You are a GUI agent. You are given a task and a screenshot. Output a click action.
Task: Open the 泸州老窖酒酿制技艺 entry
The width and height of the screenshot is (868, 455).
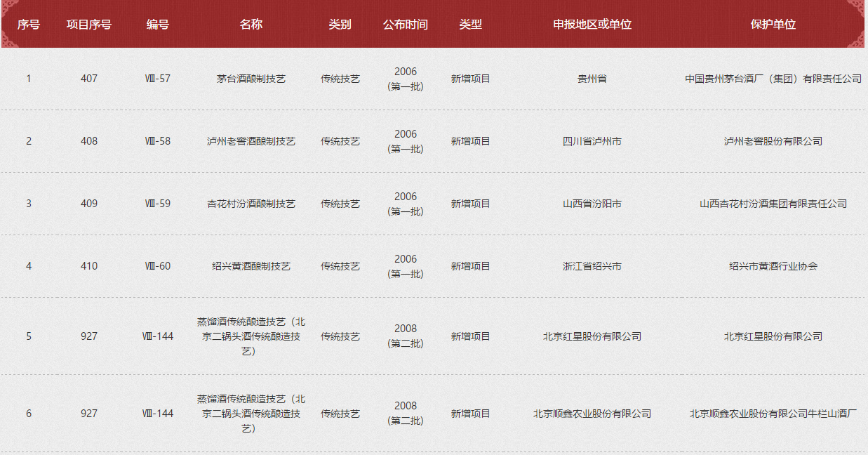[x=251, y=141]
